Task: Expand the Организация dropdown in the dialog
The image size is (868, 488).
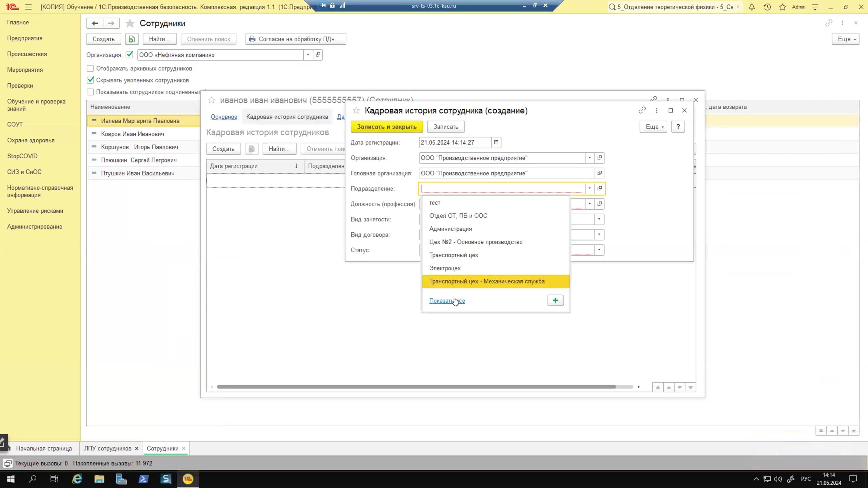Action: [590, 158]
